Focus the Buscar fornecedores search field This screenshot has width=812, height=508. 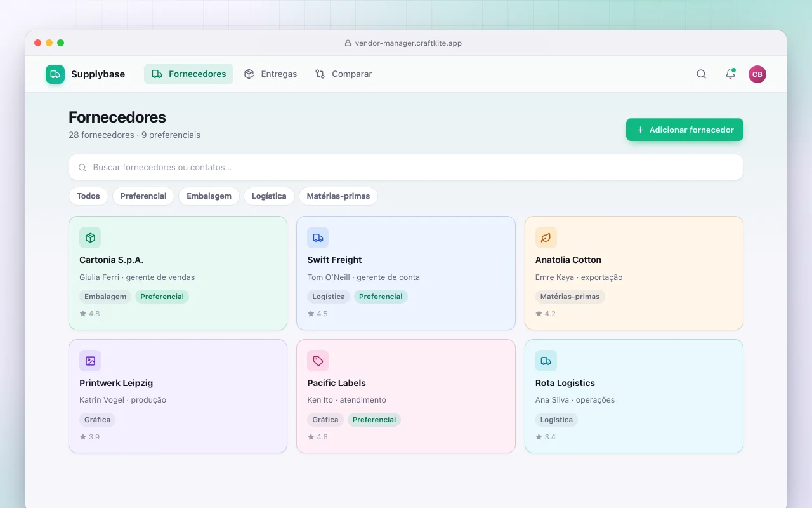click(406, 167)
